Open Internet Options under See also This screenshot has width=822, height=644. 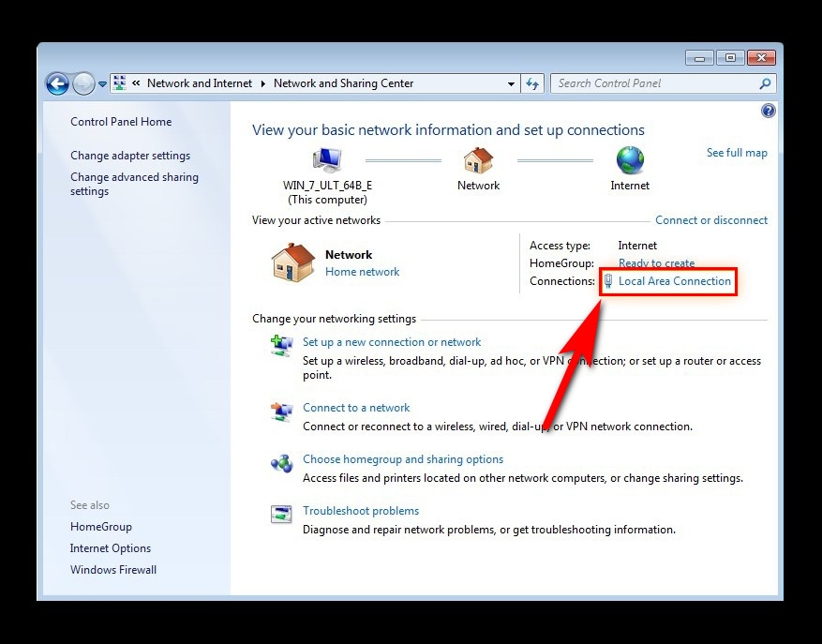[111, 548]
